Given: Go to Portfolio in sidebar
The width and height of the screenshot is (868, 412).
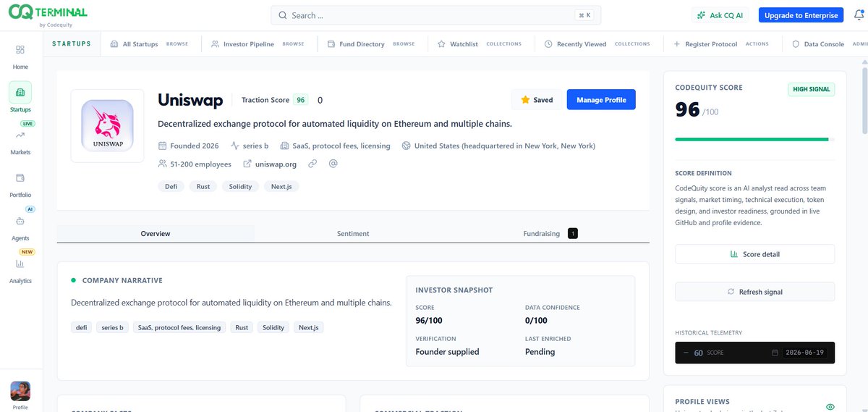Looking at the screenshot, I should (x=20, y=184).
